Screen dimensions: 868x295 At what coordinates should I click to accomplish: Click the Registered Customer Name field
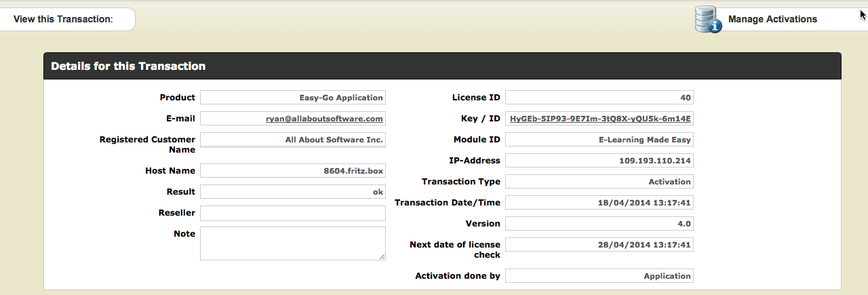coord(293,140)
